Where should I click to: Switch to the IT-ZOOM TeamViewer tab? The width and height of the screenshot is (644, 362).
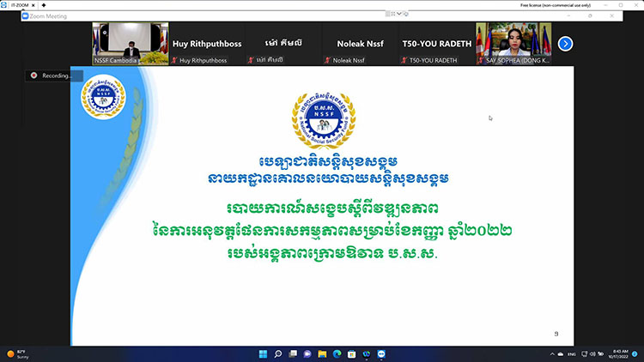[x=19, y=5]
